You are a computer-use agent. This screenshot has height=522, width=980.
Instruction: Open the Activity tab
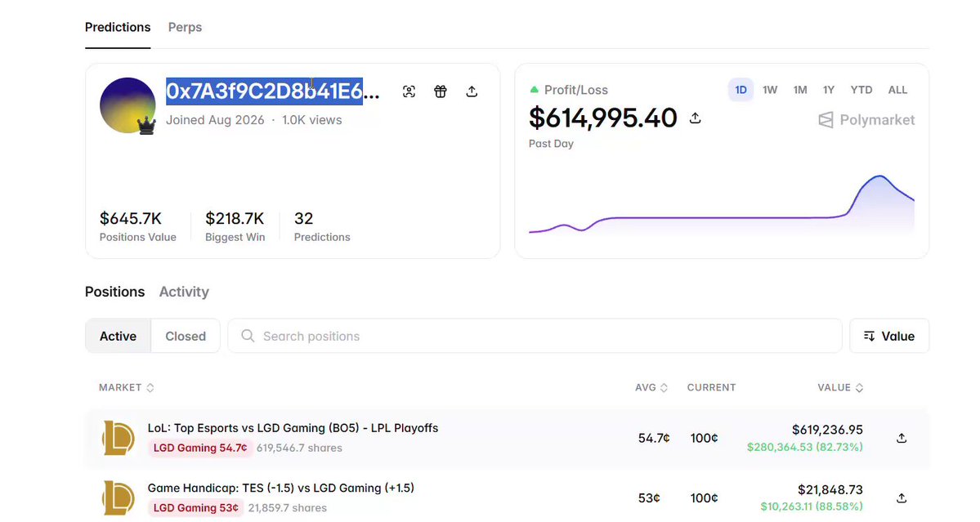tap(184, 292)
